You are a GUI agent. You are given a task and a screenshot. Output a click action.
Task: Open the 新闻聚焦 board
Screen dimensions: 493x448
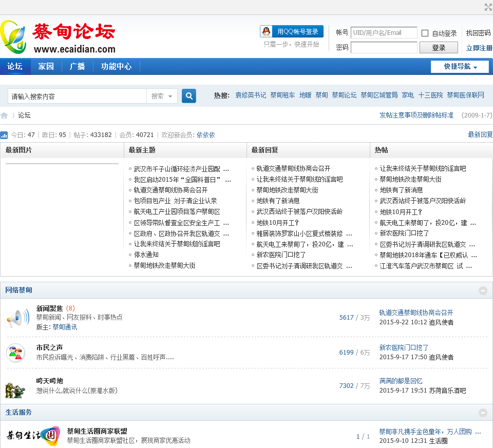click(49, 308)
